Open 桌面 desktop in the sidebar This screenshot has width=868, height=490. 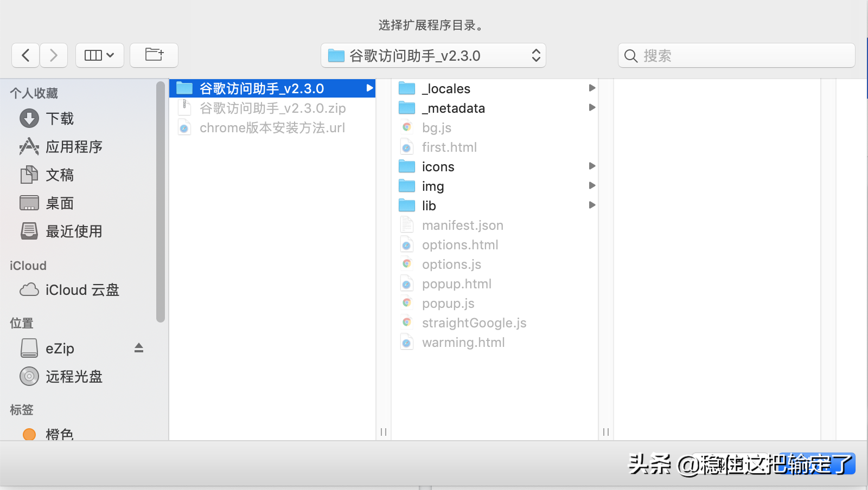pyautogui.click(x=60, y=203)
